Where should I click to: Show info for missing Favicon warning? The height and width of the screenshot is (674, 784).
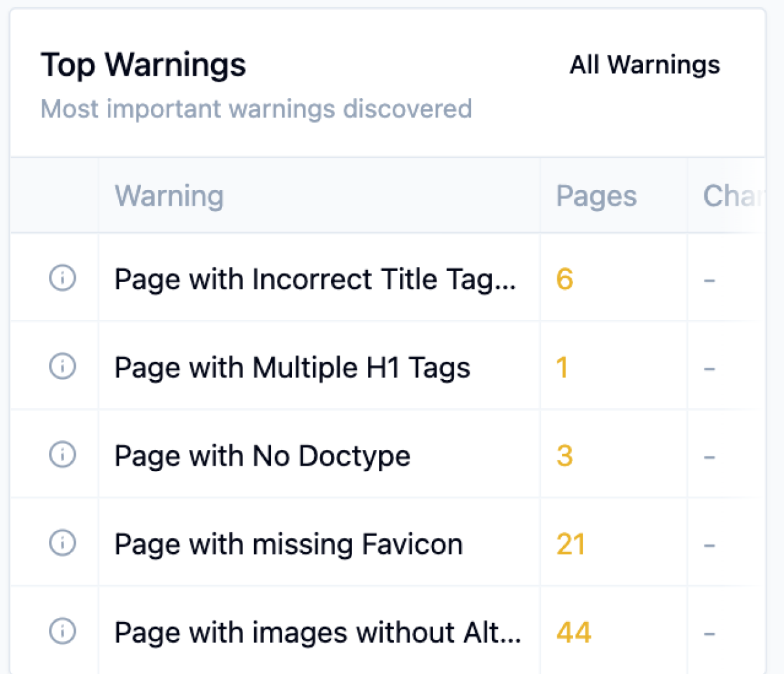tap(63, 543)
